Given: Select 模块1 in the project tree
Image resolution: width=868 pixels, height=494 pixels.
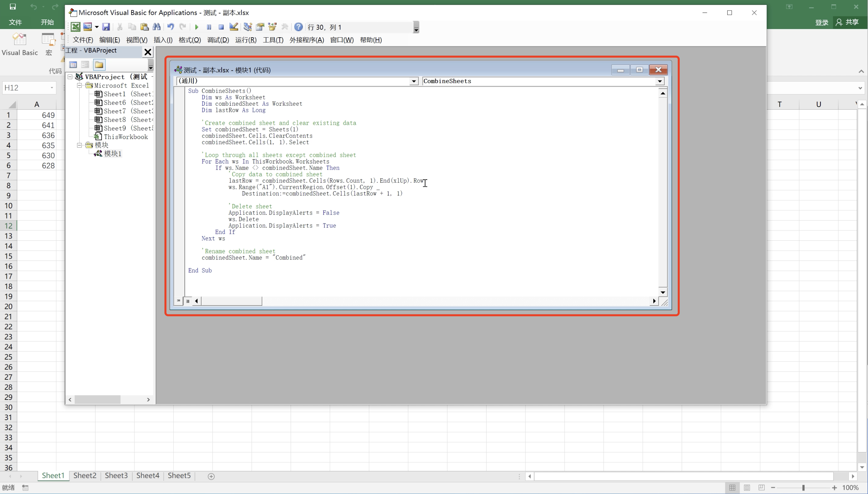Looking at the screenshot, I should (113, 154).
